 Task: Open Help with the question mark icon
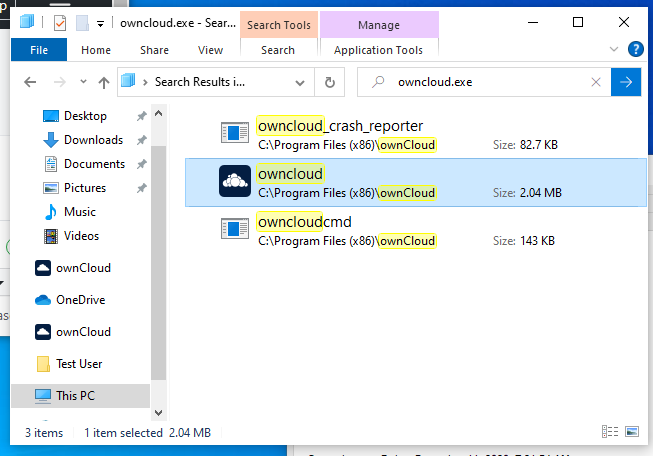(x=636, y=49)
